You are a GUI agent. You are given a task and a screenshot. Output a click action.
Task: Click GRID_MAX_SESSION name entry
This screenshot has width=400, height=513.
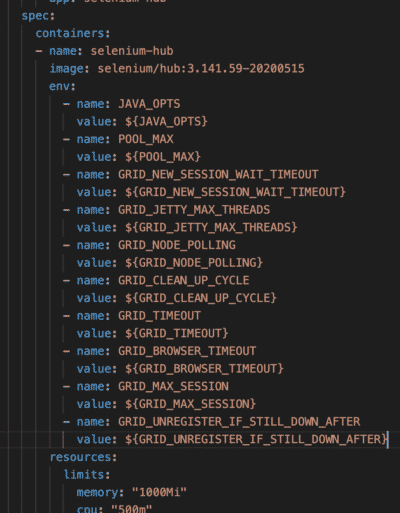click(173, 387)
